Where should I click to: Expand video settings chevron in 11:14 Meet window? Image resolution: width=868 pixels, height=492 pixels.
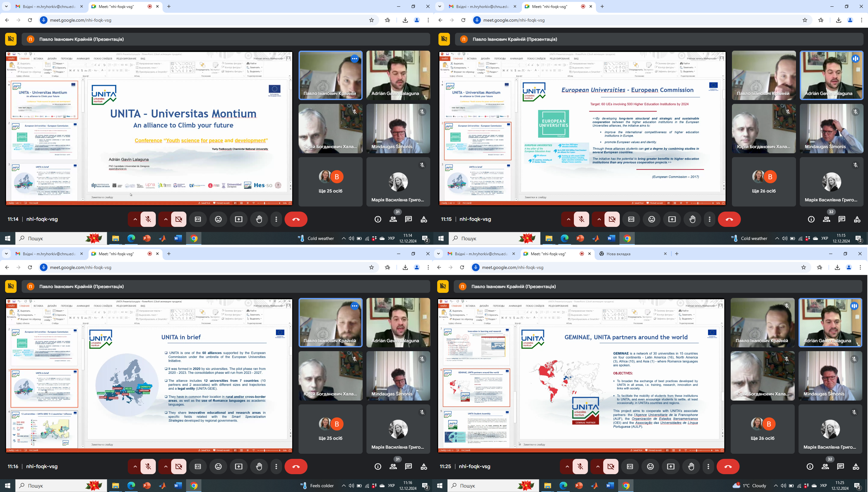point(166,219)
